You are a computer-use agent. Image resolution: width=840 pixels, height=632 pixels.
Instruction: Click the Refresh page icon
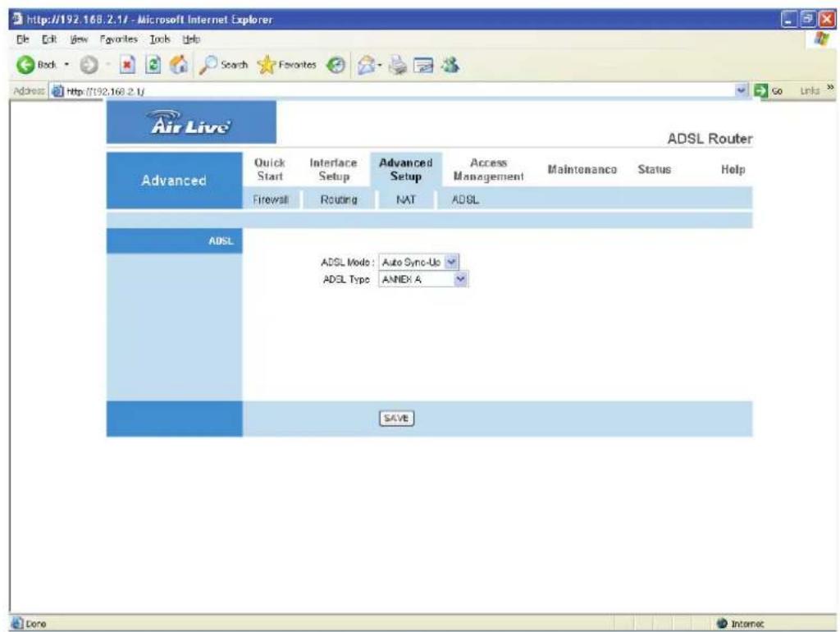coord(153,65)
